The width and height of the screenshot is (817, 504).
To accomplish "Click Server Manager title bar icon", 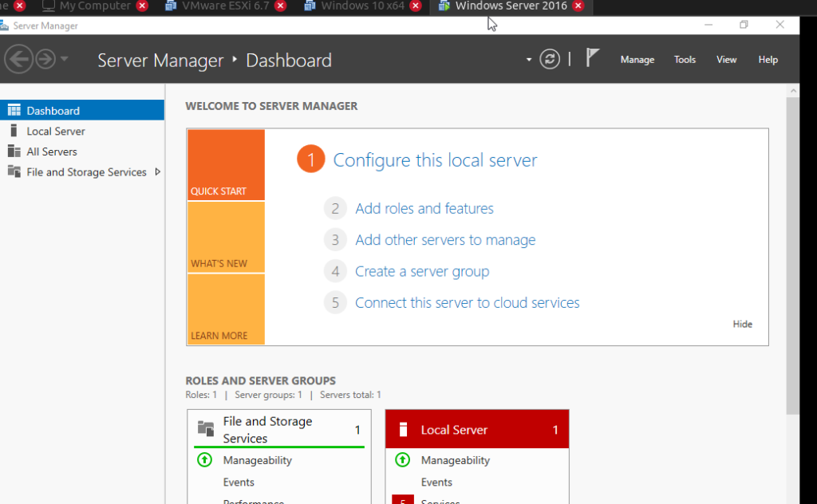I will click(4, 25).
